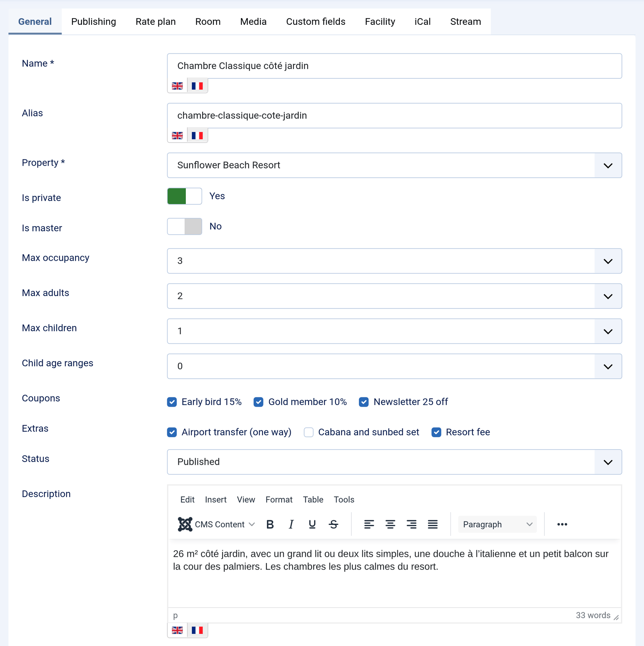Toggle italic formatting in the editor
The height and width of the screenshot is (646, 644).
[x=291, y=525]
